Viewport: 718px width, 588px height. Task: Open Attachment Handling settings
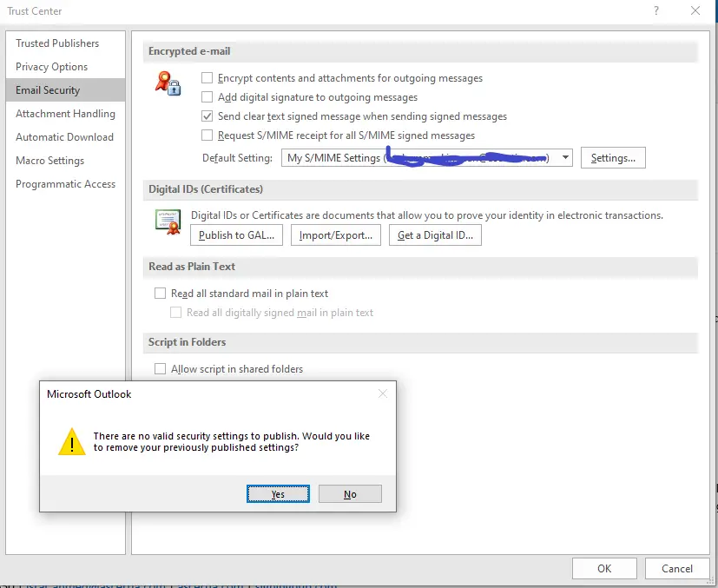point(65,114)
